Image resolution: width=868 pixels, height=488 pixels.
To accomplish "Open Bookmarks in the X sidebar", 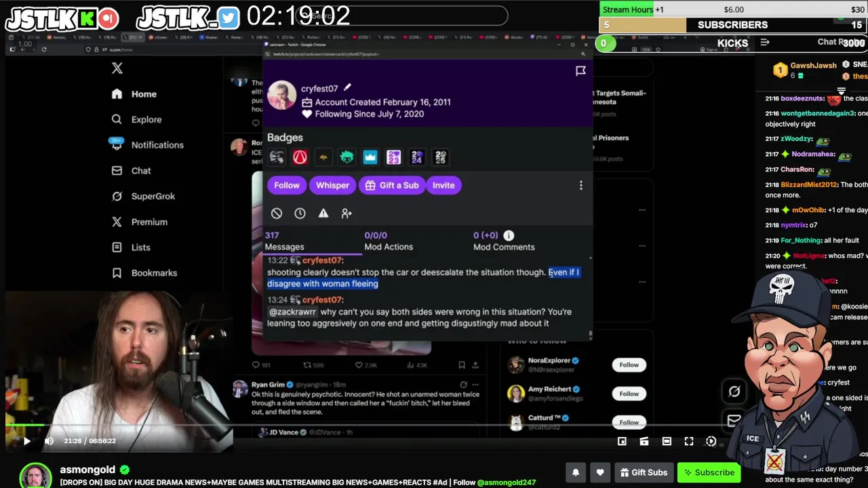I will 144,272.
